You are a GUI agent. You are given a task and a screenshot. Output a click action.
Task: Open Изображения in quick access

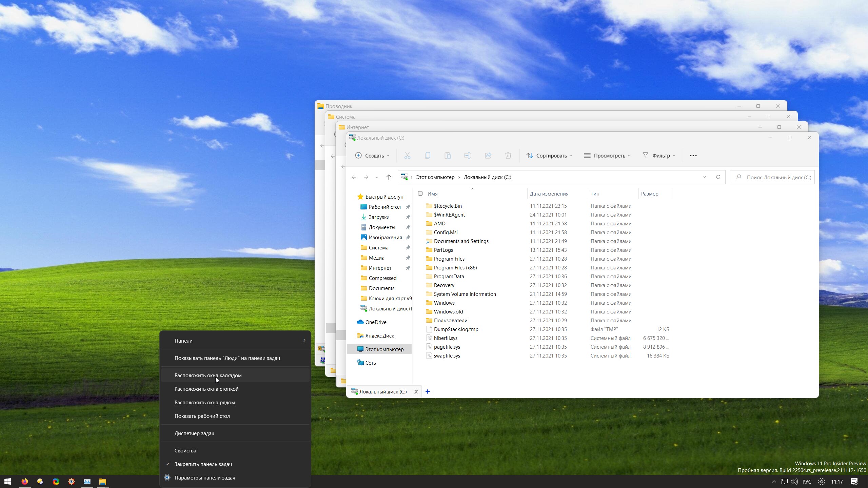[385, 237]
